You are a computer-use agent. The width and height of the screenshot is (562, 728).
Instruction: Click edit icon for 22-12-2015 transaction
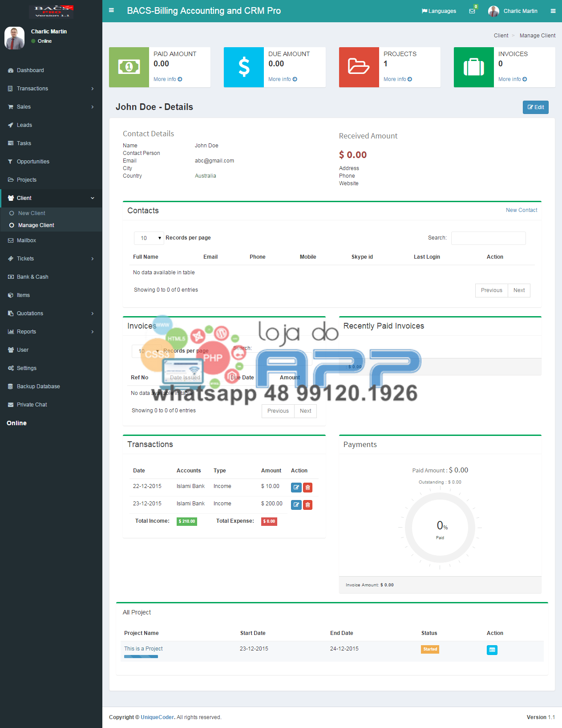pos(296,488)
